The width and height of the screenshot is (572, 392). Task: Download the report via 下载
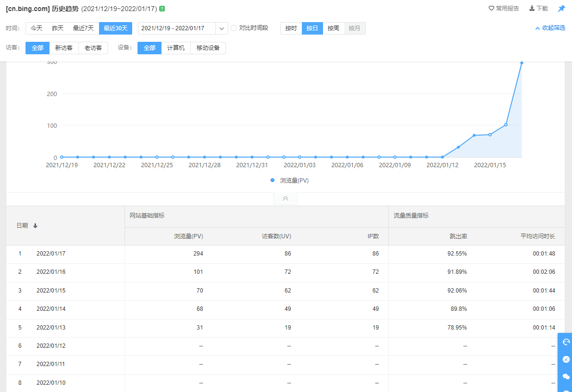pyautogui.click(x=538, y=9)
